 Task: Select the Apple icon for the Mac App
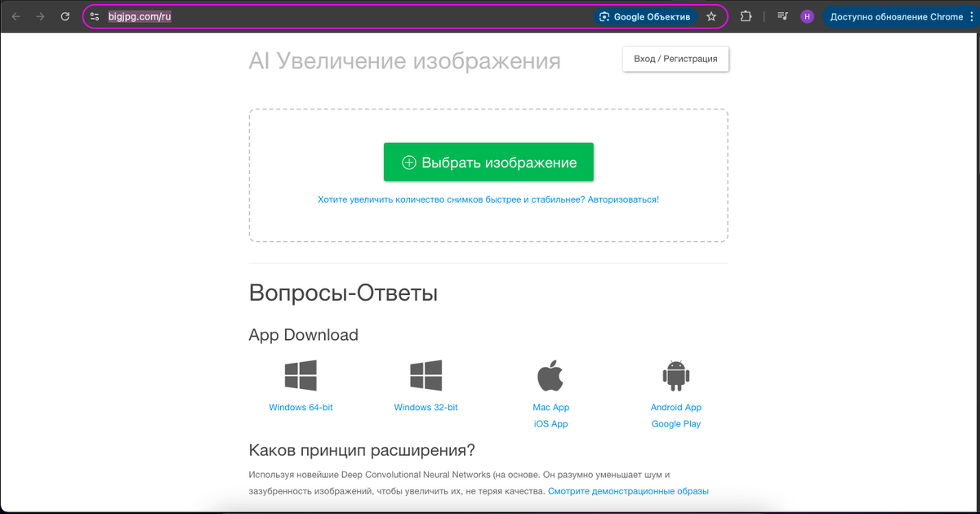550,375
